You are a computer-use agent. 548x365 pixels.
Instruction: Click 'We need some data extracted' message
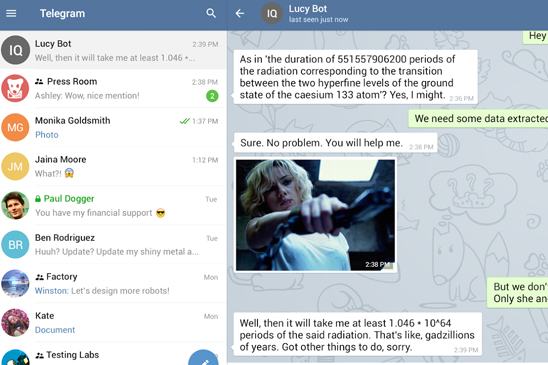pyautogui.click(x=478, y=119)
